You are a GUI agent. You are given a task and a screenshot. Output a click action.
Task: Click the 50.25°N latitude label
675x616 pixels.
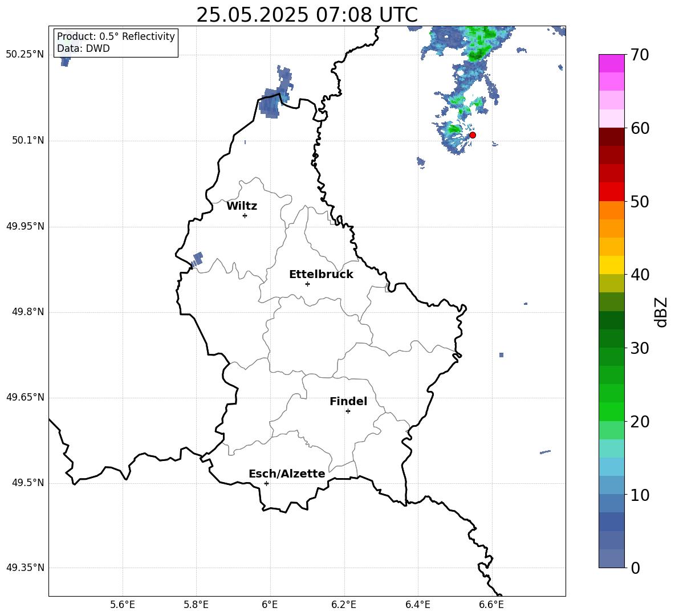click(25, 55)
